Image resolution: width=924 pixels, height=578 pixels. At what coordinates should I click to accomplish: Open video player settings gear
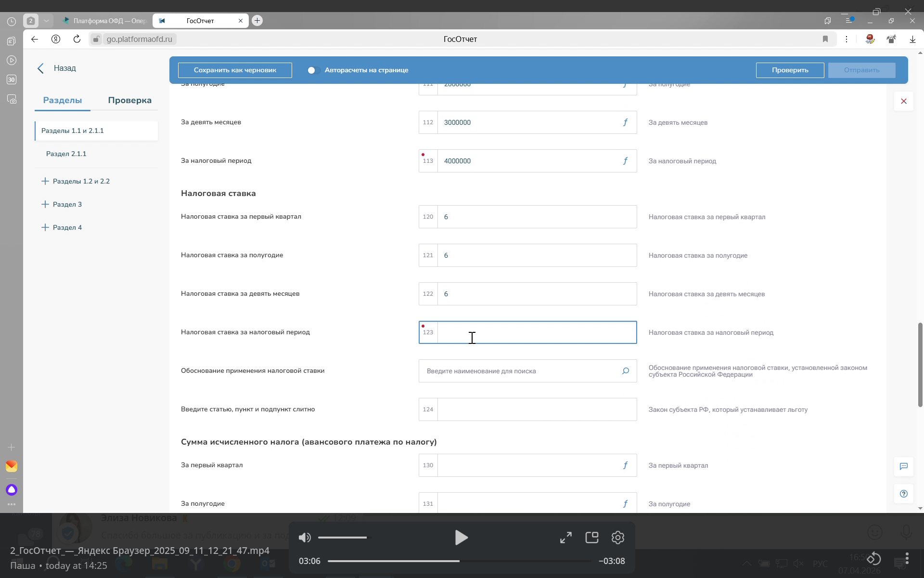pyautogui.click(x=617, y=538)
